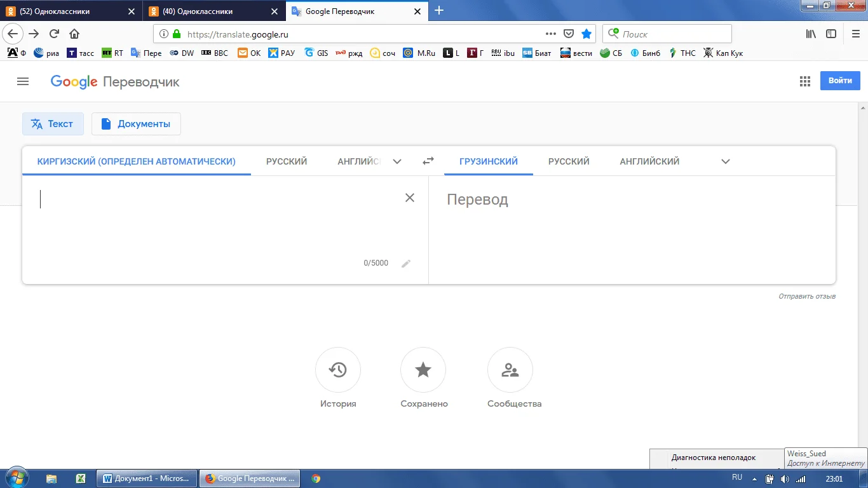Open the Кап Кук bookmark
Image resolution: width=868 pixels, height=488 pixels.
tap(724, 53)
